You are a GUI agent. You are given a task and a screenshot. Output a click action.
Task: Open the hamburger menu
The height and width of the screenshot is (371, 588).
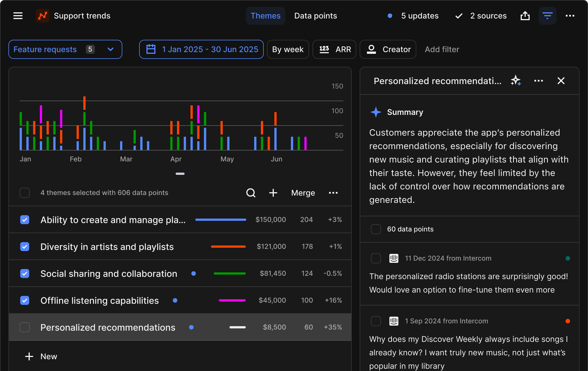click(x=18, y=16)
